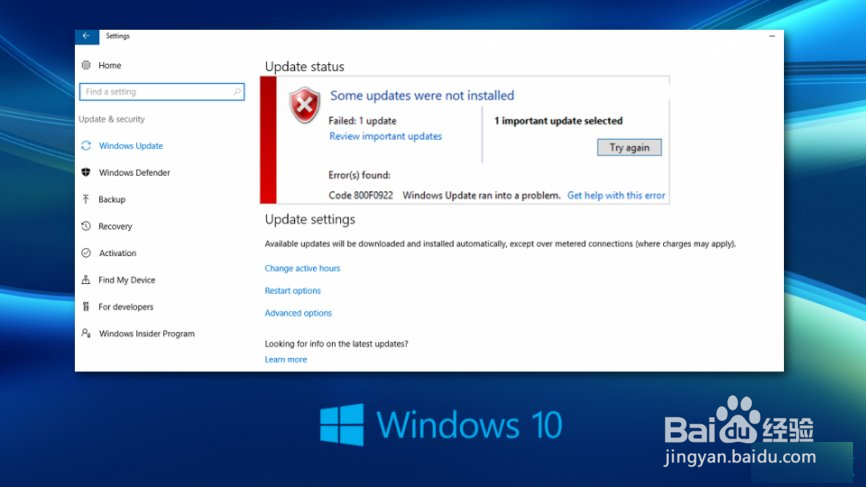Click the back arrow in Settings title bar
866x487 pixels.
click(86, 36)
